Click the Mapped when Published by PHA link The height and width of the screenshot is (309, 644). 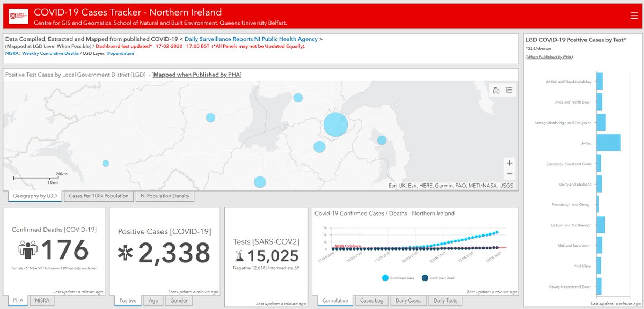pos(197,75)
